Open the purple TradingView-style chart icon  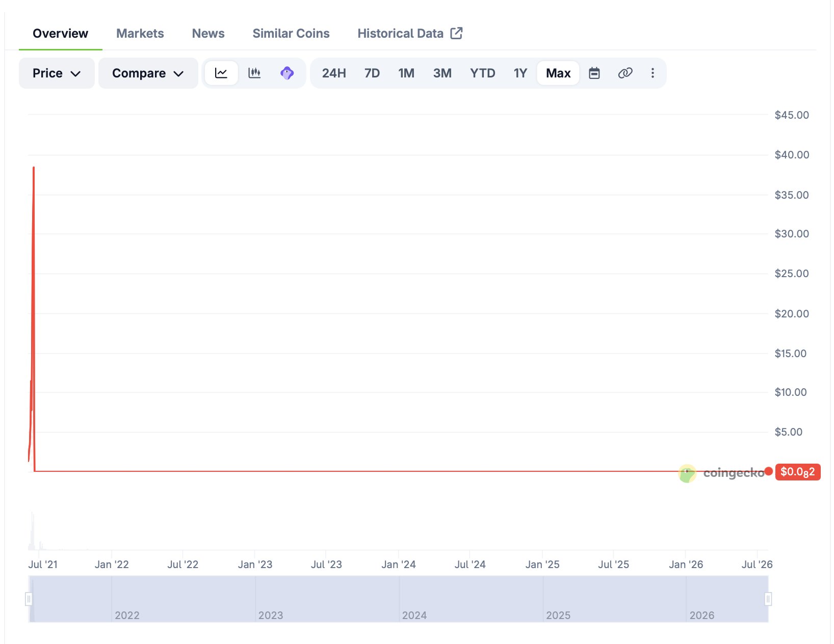click(287, 73)
